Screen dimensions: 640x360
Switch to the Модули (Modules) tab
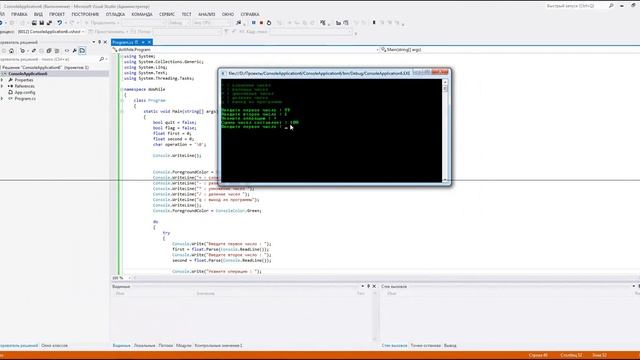click(x=184, y=345)
